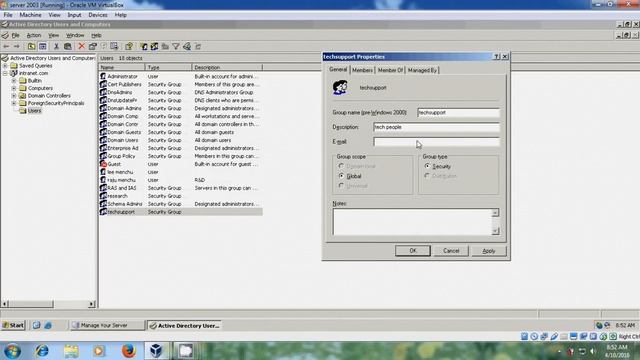Click the Forward arrow in MMC toolbar
Image resolution: width=640 pixels, height=360 pixels.
point(16,47)
